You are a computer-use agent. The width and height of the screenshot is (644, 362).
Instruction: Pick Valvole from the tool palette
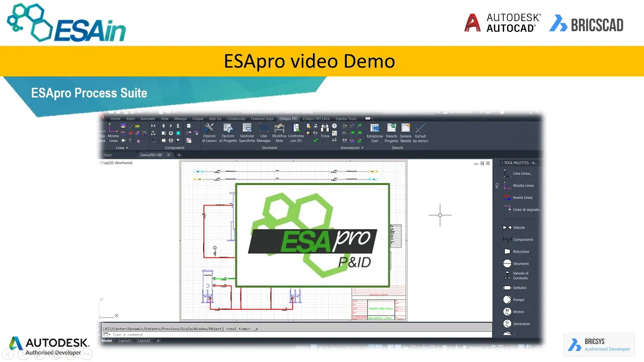(514, 228)
